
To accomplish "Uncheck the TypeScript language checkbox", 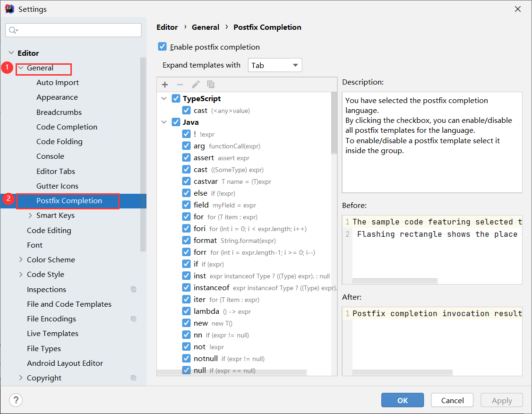I will click(176, 99).
